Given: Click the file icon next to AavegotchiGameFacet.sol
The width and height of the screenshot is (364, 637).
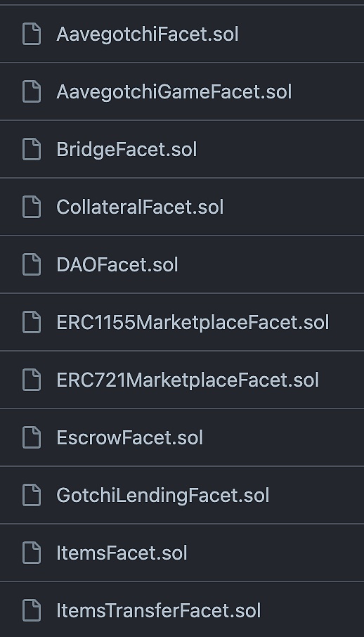Looking at the screenshot, I should tap(32, 92).
